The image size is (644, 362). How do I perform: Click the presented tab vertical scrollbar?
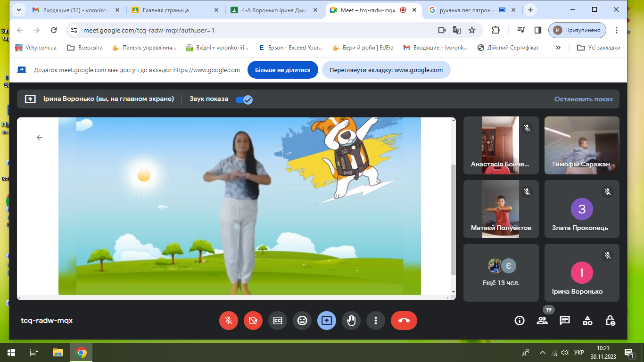point(454,220)
